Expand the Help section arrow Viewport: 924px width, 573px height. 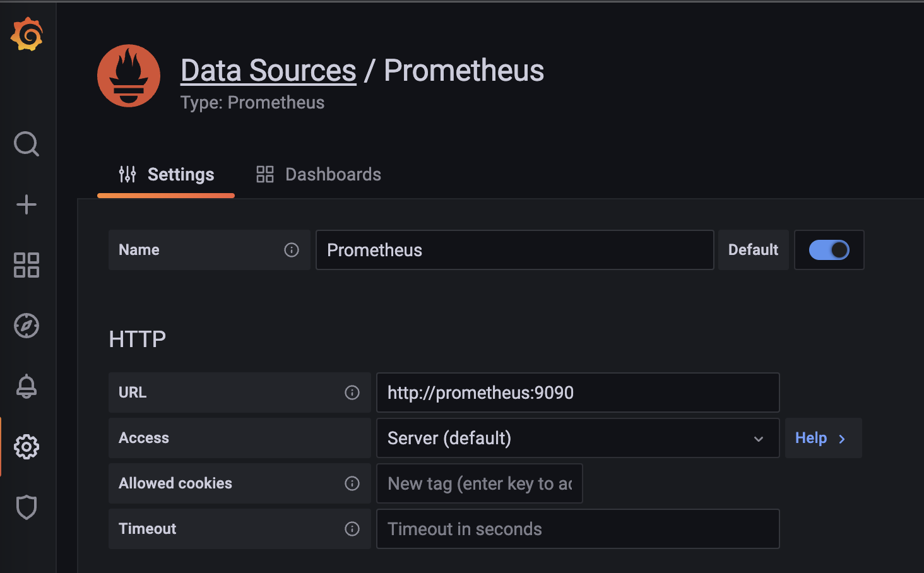coord(842,439)
